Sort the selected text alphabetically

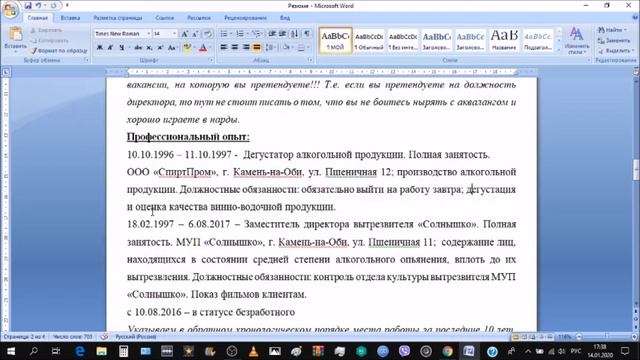(295, 34)
